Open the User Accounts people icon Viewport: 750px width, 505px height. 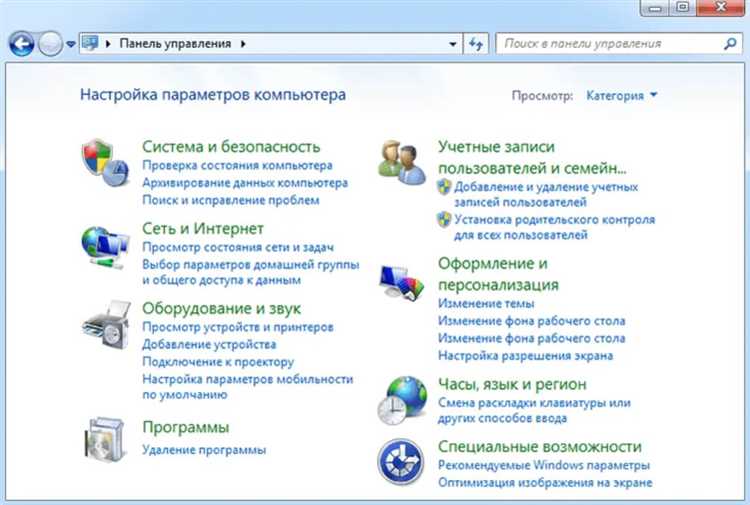402,163
